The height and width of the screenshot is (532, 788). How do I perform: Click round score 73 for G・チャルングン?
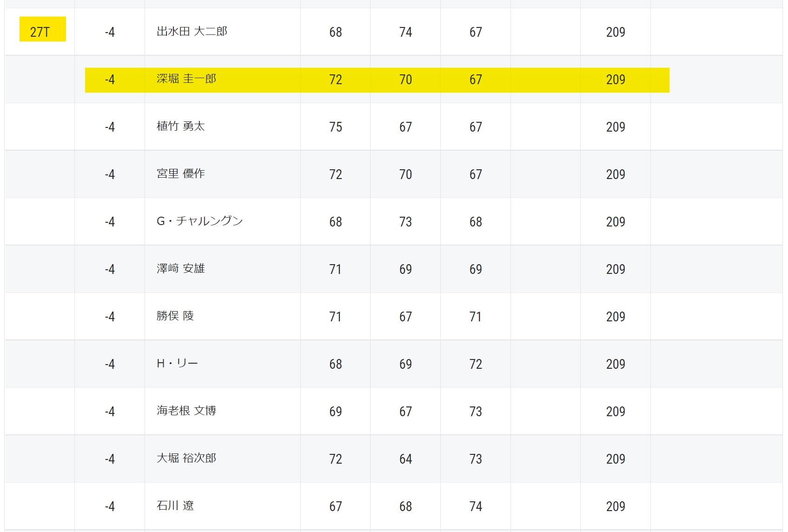coord(406,222)
